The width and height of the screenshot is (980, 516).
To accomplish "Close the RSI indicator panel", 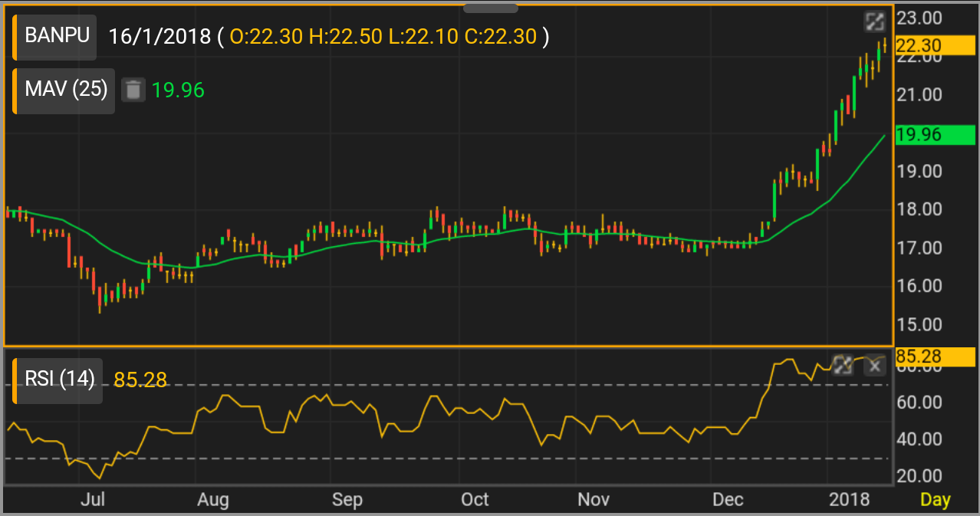I will tap(875, 365).
